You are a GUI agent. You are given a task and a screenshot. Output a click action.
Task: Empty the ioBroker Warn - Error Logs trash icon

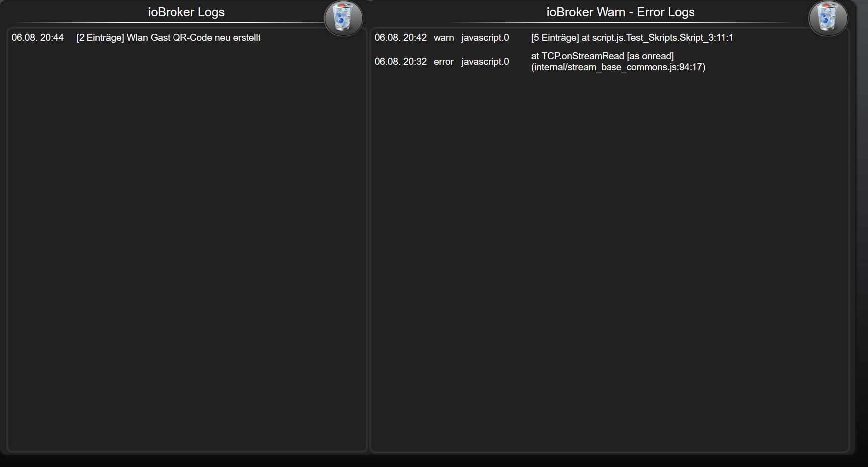point(828,18)
